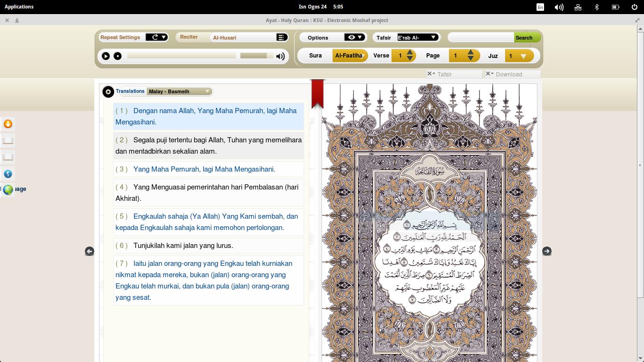
Task: Open the Bluetooth icon
Action: pyautogui.click(x=597, y=7)
